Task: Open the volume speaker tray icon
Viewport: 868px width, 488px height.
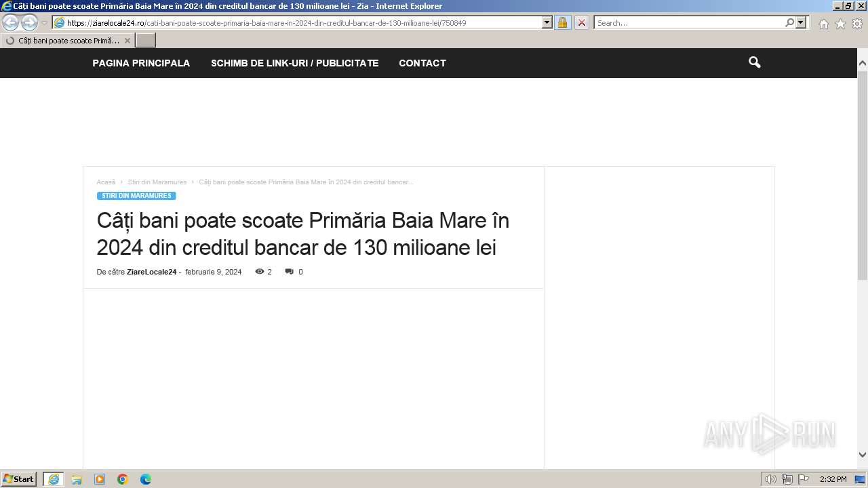Action: pyautogui.click(x=771, y=479)
